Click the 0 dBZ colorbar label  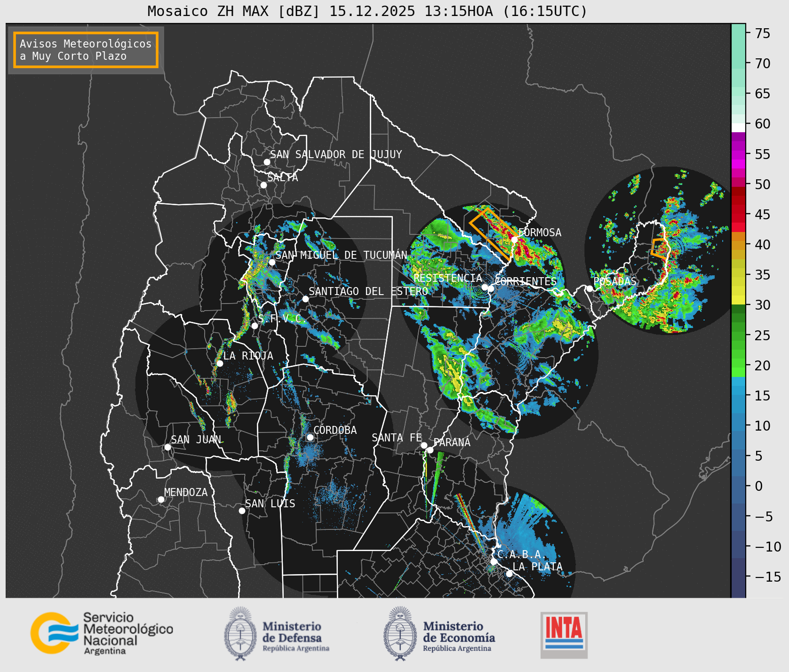point(759,486)
